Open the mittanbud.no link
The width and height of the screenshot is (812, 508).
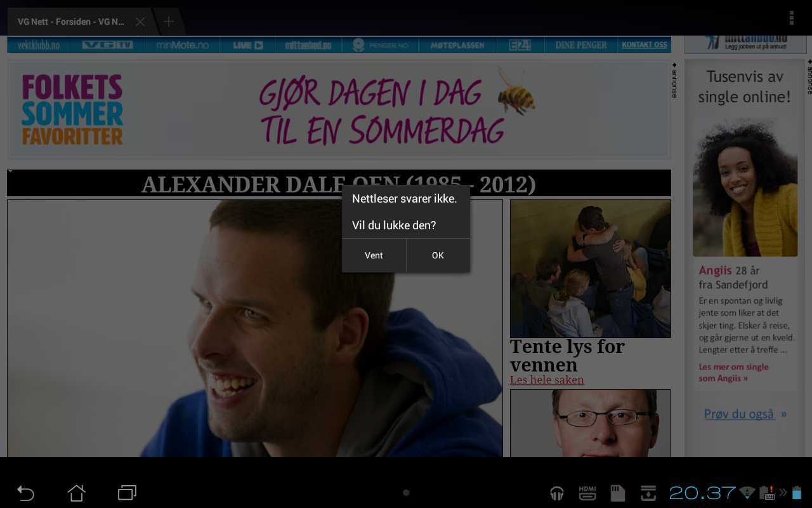pos(308,45)
